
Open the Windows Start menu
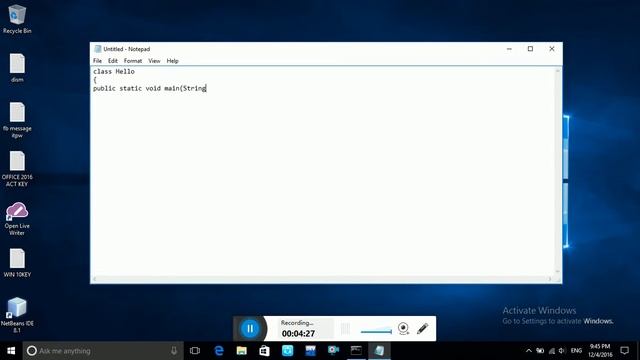point(11,351)
